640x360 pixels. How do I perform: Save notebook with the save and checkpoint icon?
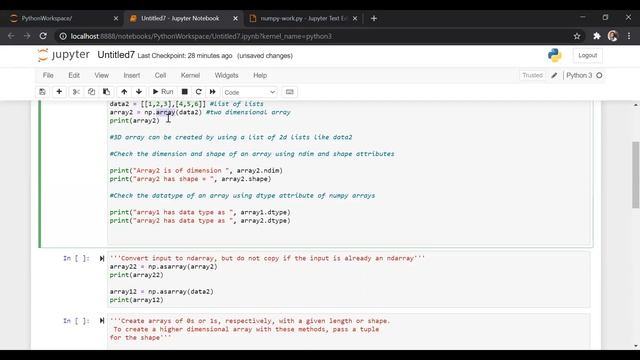click(42, 92)
